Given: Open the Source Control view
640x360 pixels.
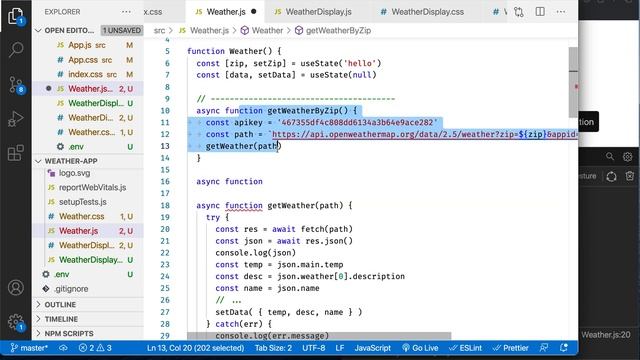Looking at the screenshot, I should (16, 85).
